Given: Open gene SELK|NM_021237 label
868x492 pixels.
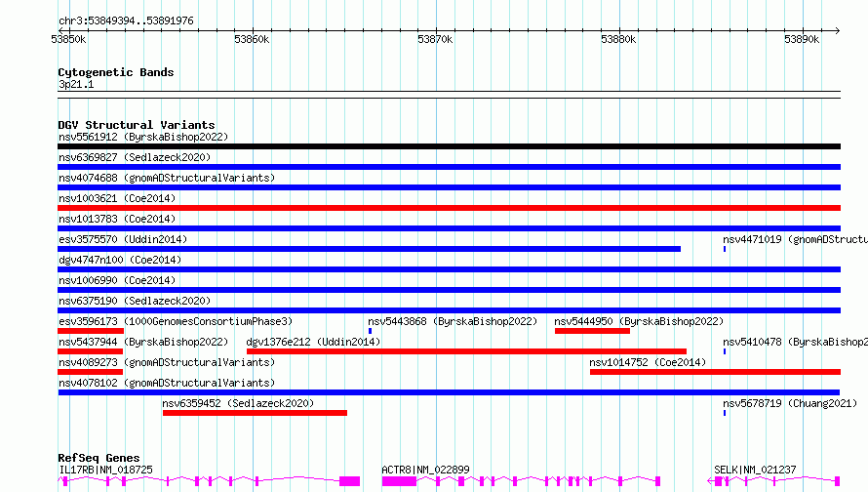Looking at the screenshot, I should coord(755,470).
